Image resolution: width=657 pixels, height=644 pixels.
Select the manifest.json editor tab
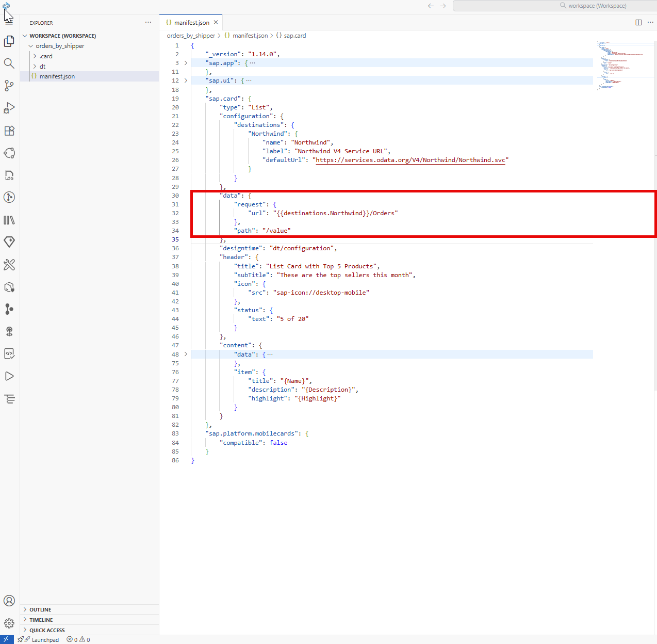click(191, 22)
